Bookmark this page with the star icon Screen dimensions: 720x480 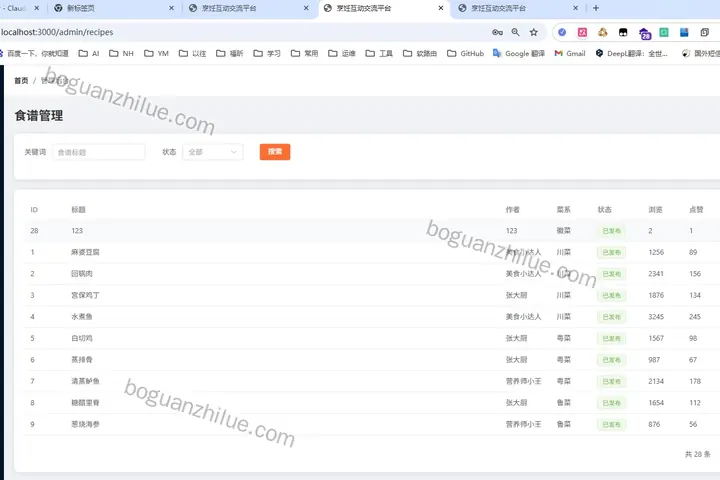pos(534,32)
